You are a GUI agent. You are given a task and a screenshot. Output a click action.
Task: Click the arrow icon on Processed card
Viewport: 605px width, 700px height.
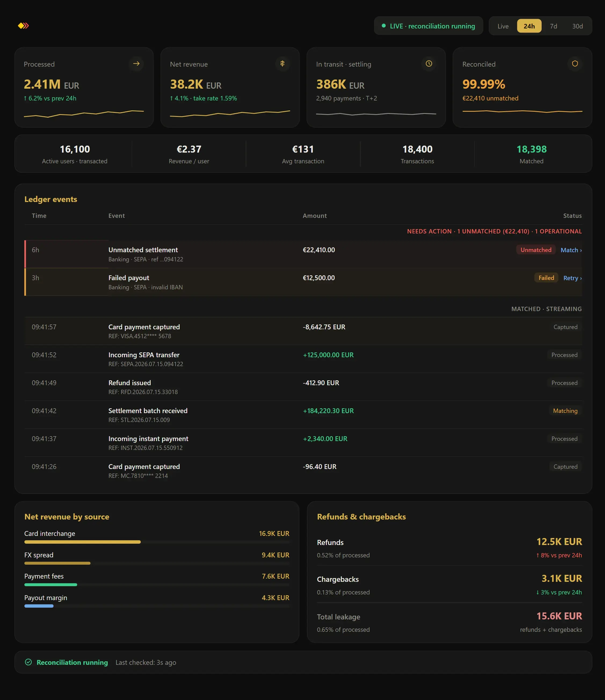coord(136,63)
